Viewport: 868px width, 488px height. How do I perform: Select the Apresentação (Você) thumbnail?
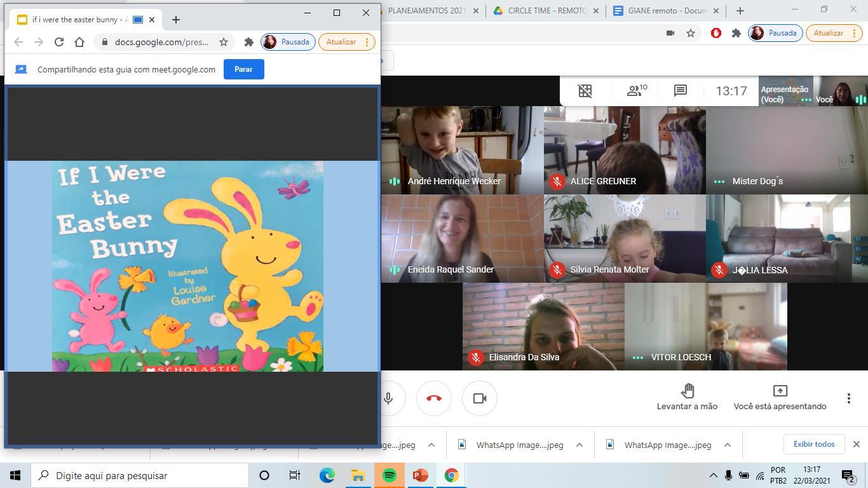pyautogui.click(x=786, y=91)
